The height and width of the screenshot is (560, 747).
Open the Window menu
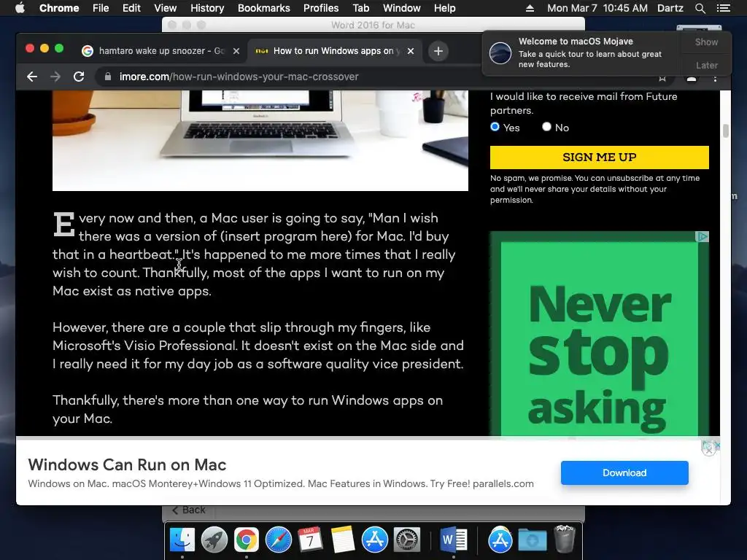click(402, 8)
